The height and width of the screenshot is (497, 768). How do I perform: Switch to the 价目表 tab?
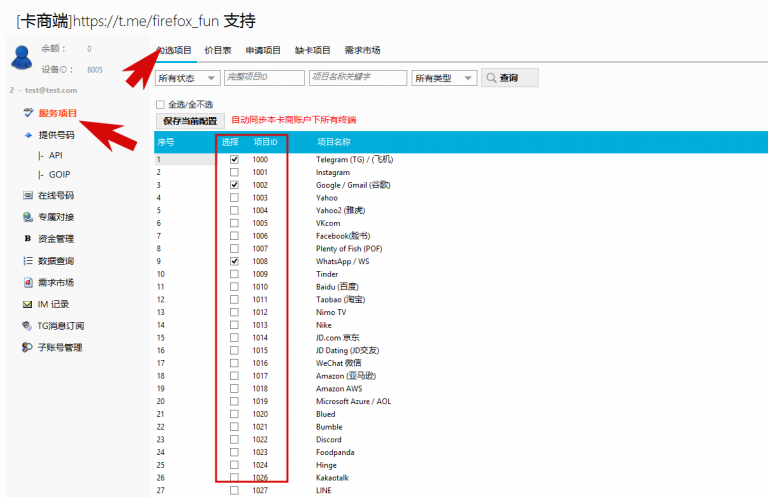218,50
